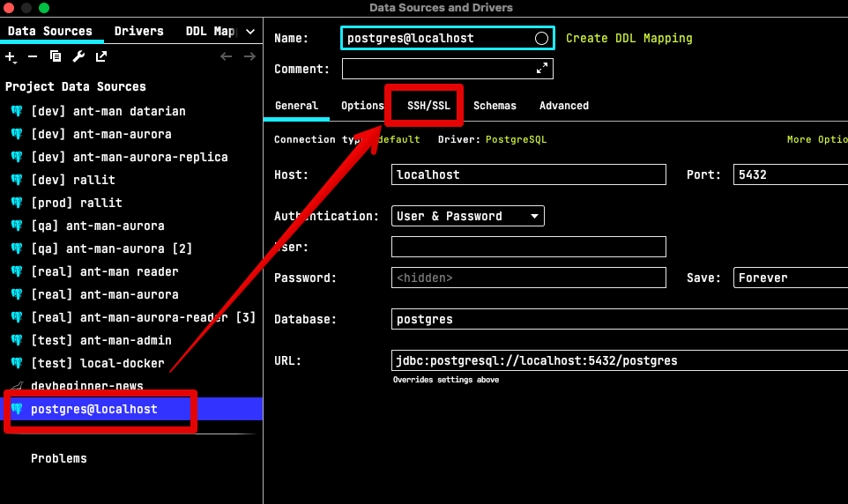848x504 pixels.
Task: Switch to the Drivers tab
Action: (138, 32)
